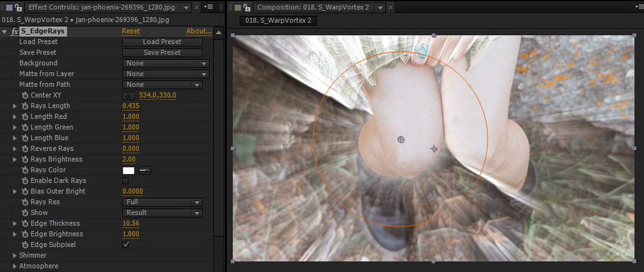Enable the Dark Rays checkbox

click(x=125, y=181)
